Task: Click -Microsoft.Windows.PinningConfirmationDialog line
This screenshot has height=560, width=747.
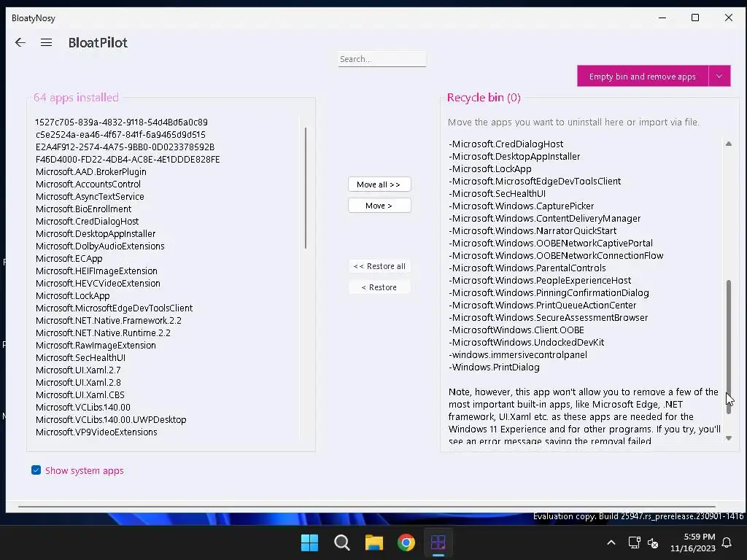Action: (x=549, y=292)
